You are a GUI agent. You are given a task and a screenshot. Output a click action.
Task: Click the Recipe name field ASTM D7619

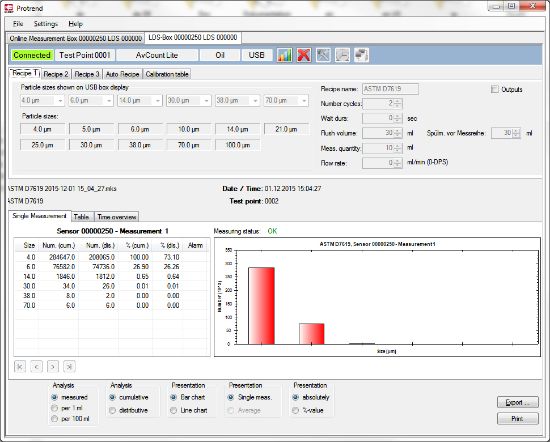pyautogui.click(x=390, y=89)
